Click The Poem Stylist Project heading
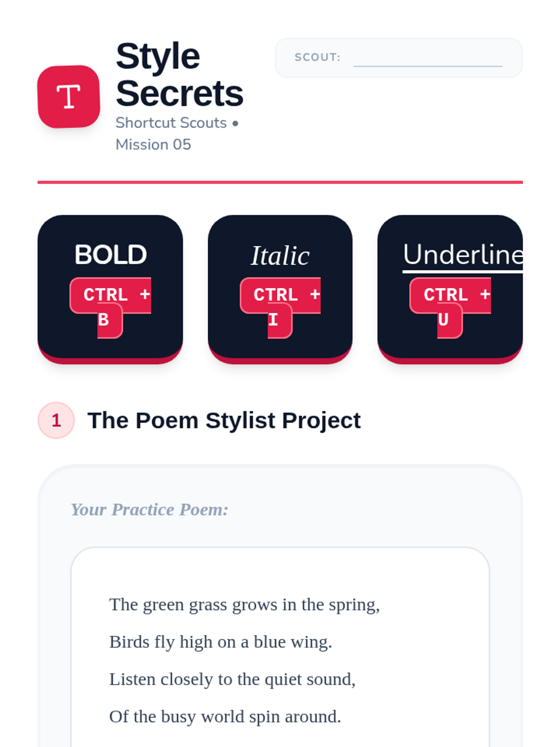The width and height of the screenshot is (560, 747). point(224,420)
